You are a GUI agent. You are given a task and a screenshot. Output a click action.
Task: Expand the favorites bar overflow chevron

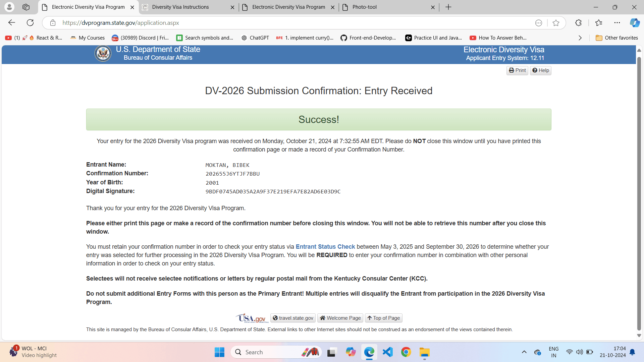click(580, 38)
